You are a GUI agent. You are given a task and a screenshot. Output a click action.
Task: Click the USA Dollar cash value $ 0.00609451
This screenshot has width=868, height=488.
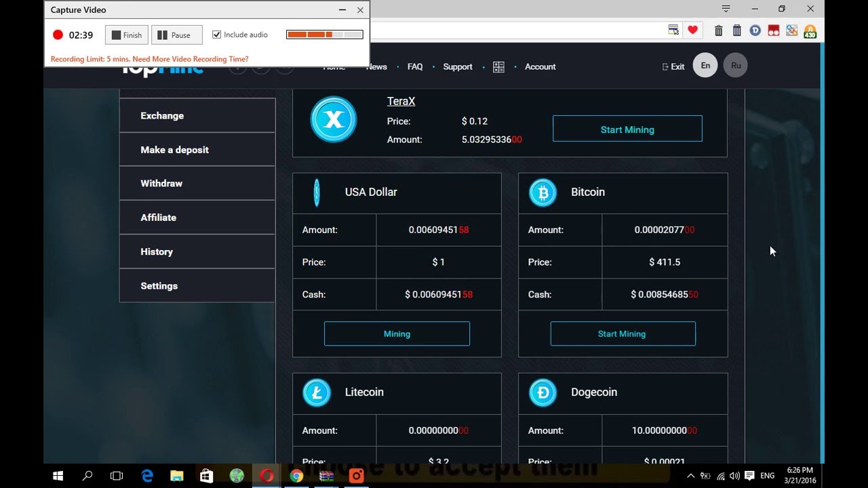tap(439, 295)
